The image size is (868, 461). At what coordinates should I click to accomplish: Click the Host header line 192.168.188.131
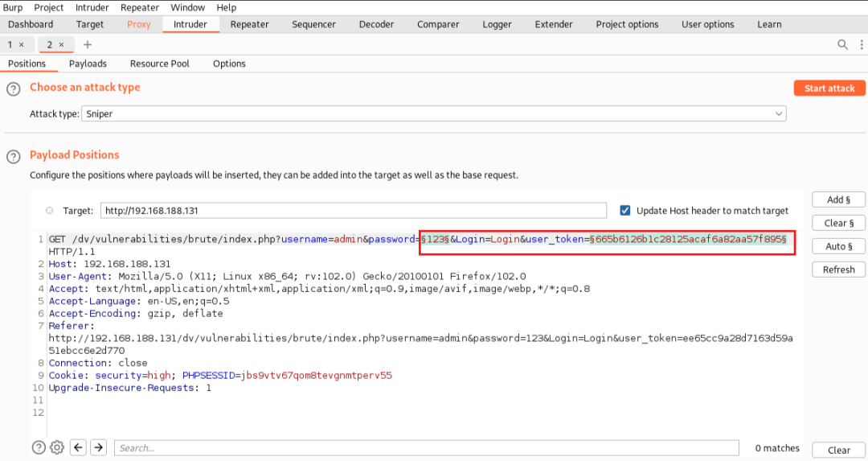(x=109, y=264)
